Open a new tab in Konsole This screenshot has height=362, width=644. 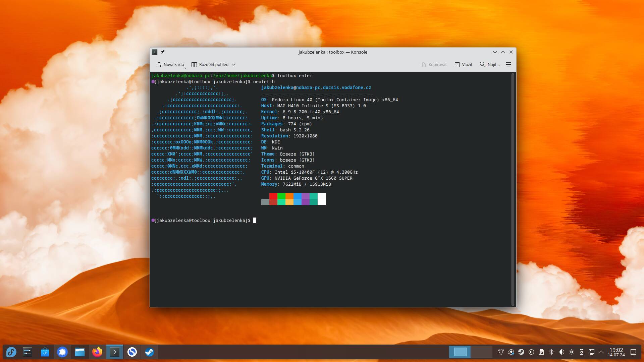[x=170, y=64]
